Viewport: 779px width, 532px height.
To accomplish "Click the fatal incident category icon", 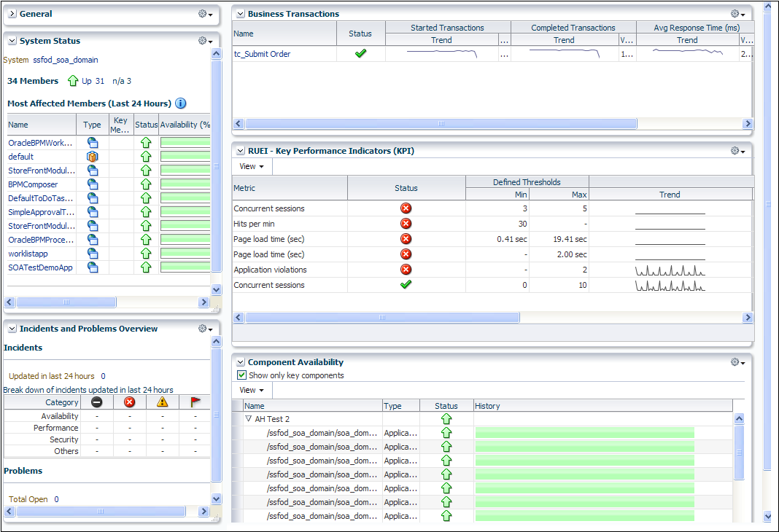I will click(x=97, y=402).
